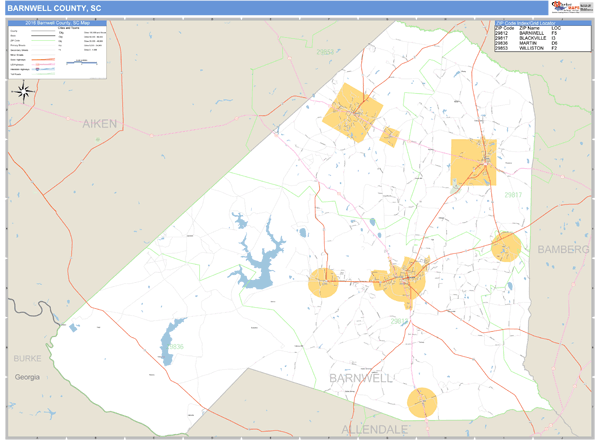
Task: Click the blue scale bar in the legend
Action: tap(82, 62)
